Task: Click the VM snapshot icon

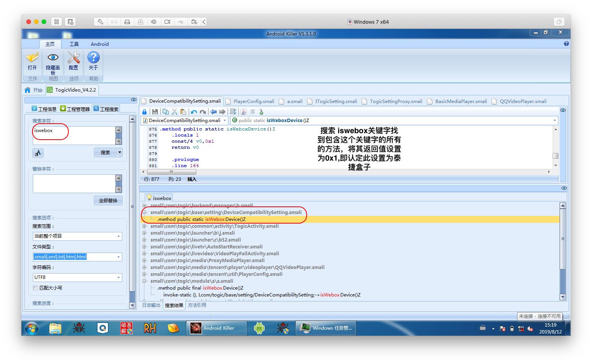Action: 70,22
